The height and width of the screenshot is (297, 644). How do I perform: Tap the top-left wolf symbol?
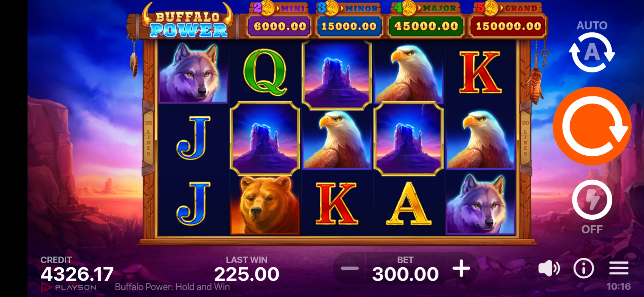click(x=193, y=72)
